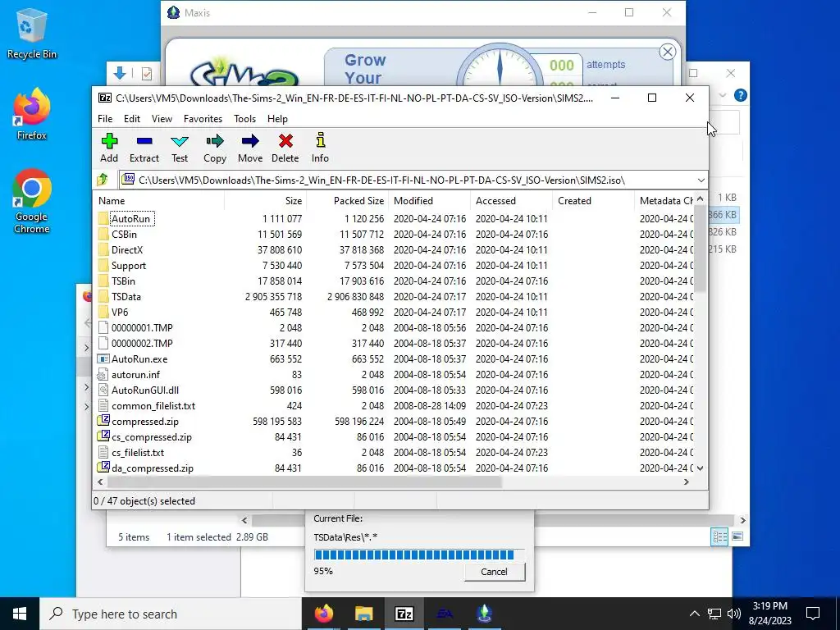840x630 pixels.
Task: Click Explorer's blue help icon
Action: (741, 95)
